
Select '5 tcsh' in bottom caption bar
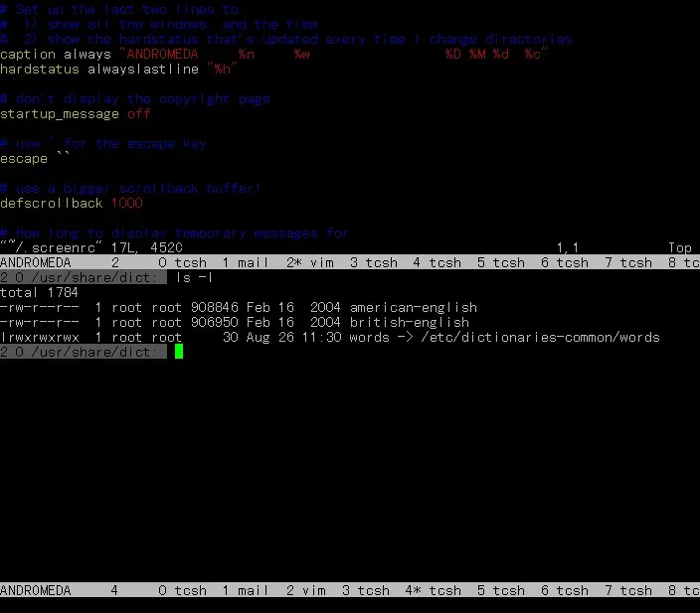click(x=501, y=591)
